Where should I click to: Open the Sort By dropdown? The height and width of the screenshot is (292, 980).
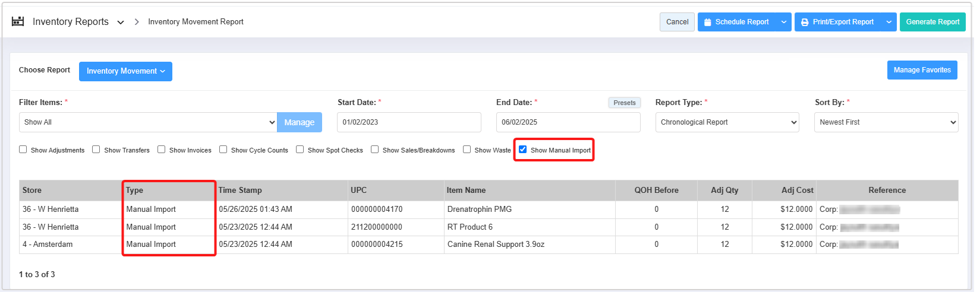[x=886, y=122]
